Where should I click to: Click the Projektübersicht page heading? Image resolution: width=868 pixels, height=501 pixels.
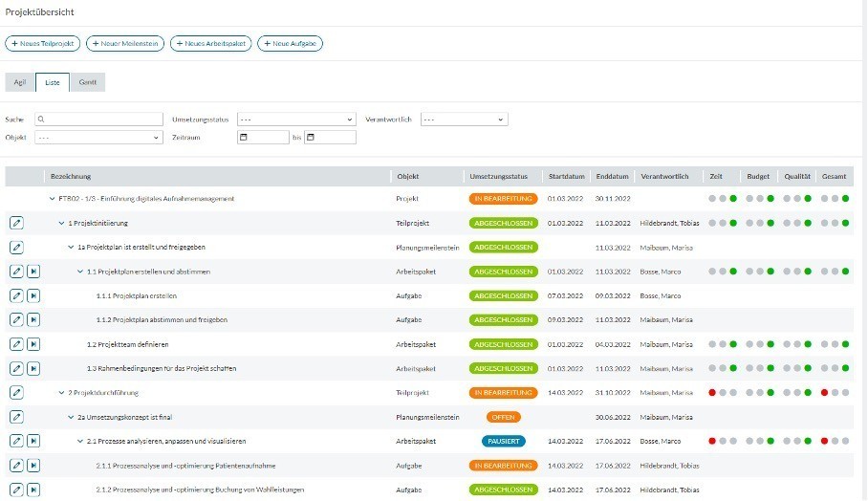point(40,11)
